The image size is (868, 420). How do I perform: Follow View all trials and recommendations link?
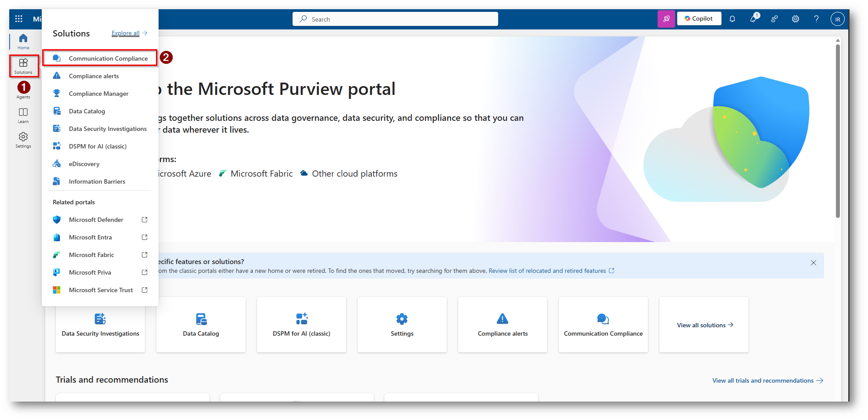[x=767, y=381]
